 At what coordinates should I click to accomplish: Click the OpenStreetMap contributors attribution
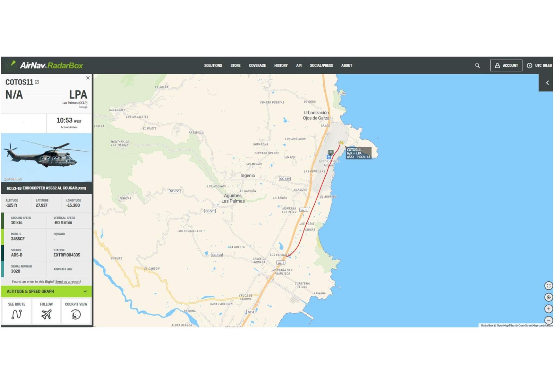point(536,325)
